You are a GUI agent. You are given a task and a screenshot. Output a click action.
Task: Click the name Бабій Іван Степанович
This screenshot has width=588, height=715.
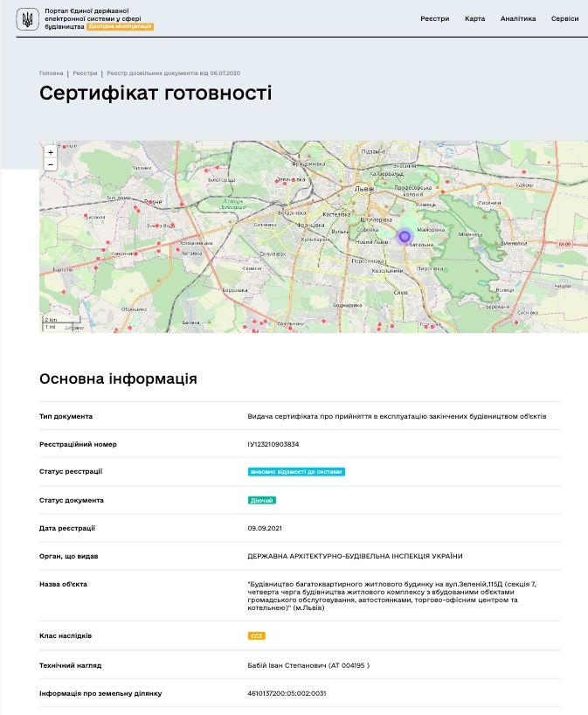click(x=287, y=665)
